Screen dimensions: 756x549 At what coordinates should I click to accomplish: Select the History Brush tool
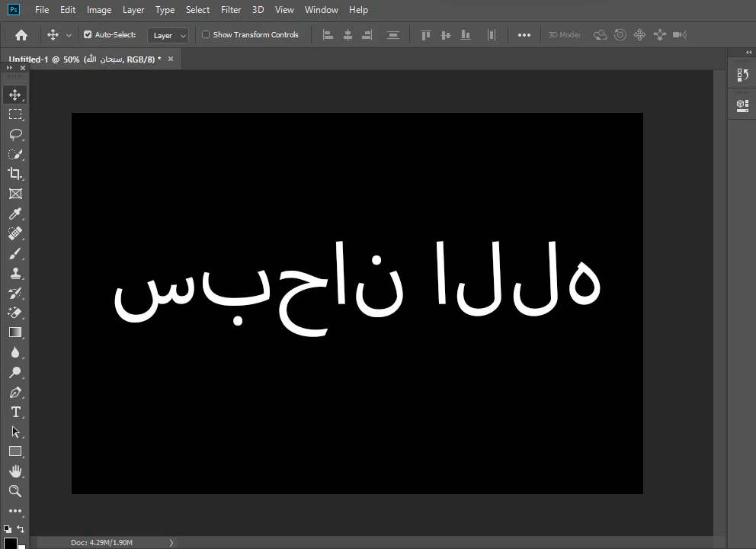[15, 293]
